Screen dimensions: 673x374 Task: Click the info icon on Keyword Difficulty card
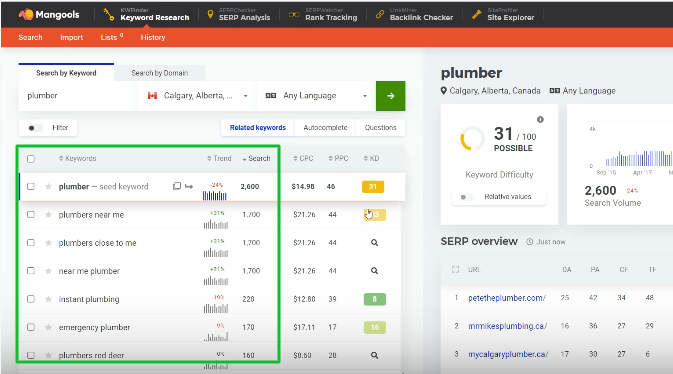coord(540,119)
